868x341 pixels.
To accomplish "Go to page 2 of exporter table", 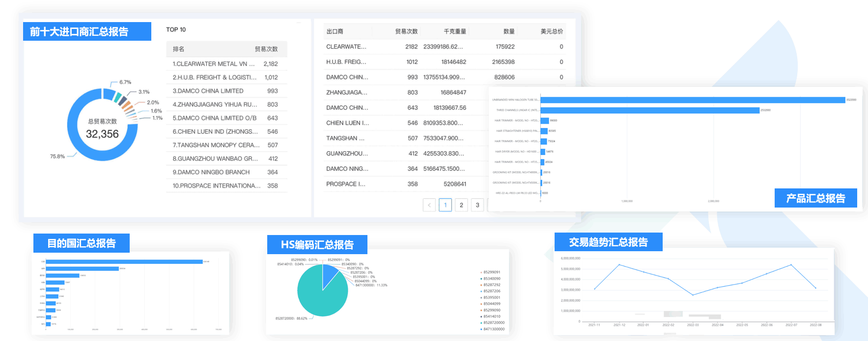I will click(461, 205).
